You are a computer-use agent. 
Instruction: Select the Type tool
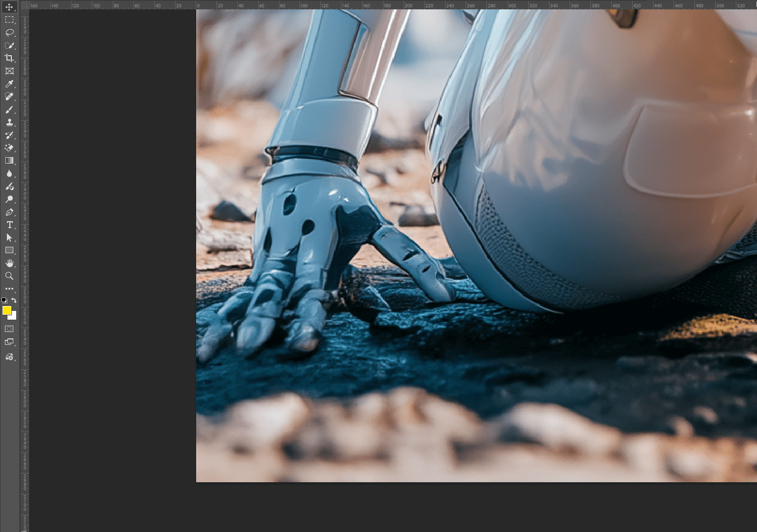click(x=9, y=225)
